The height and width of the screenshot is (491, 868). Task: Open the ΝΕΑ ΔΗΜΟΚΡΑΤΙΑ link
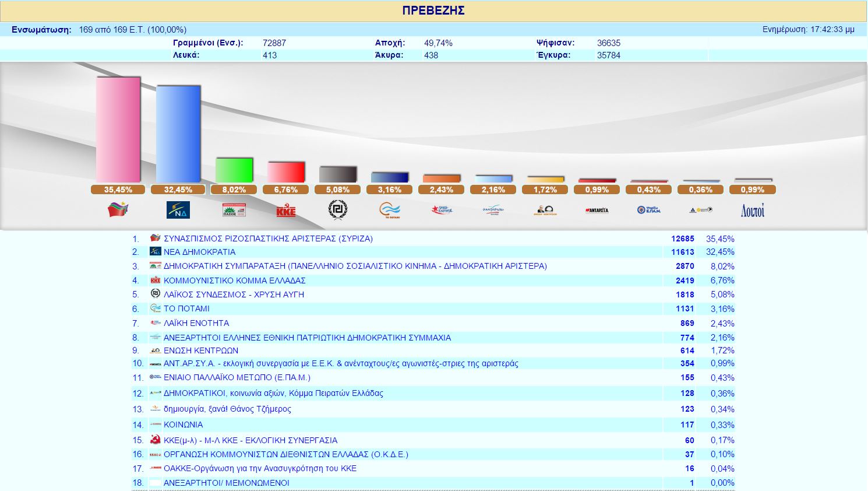pyautogui.click(x=200, y=252)
